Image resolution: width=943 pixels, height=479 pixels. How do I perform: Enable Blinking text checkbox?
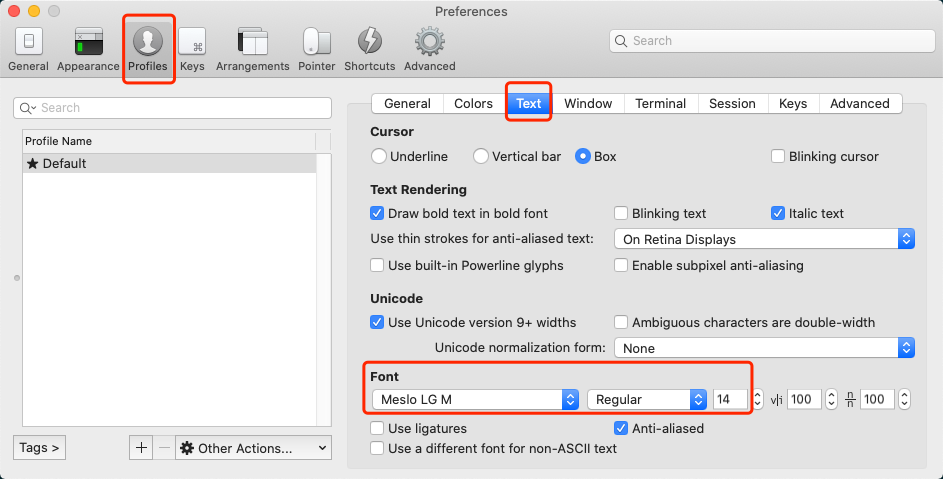[621, 213]
